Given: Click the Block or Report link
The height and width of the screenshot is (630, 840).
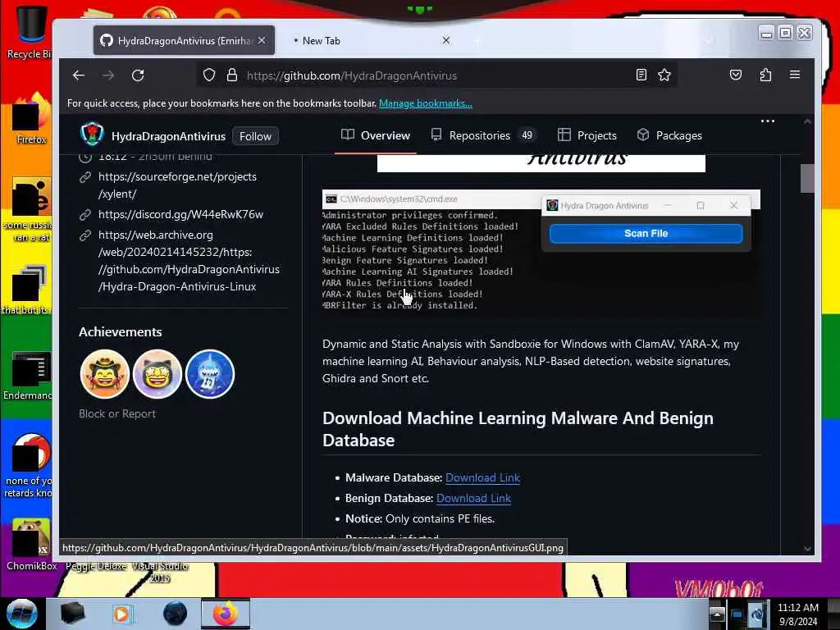Looking at the screenshot, I should [x=117, y=413].
